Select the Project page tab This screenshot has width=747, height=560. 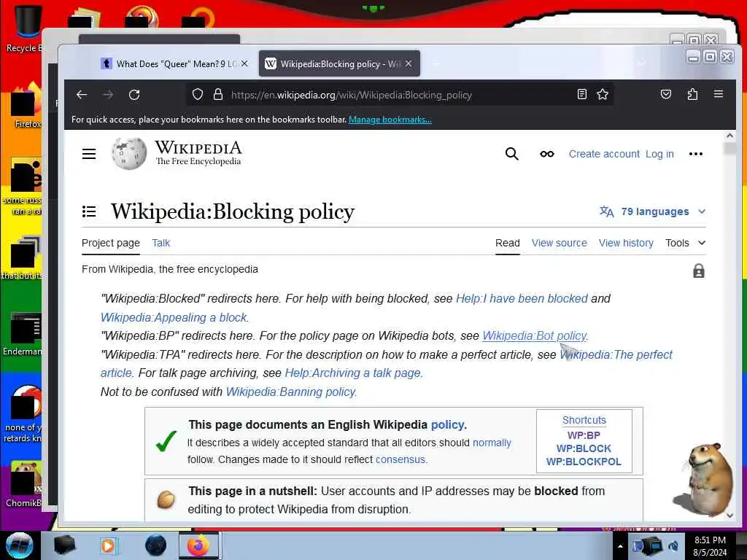tap(111, 243)
